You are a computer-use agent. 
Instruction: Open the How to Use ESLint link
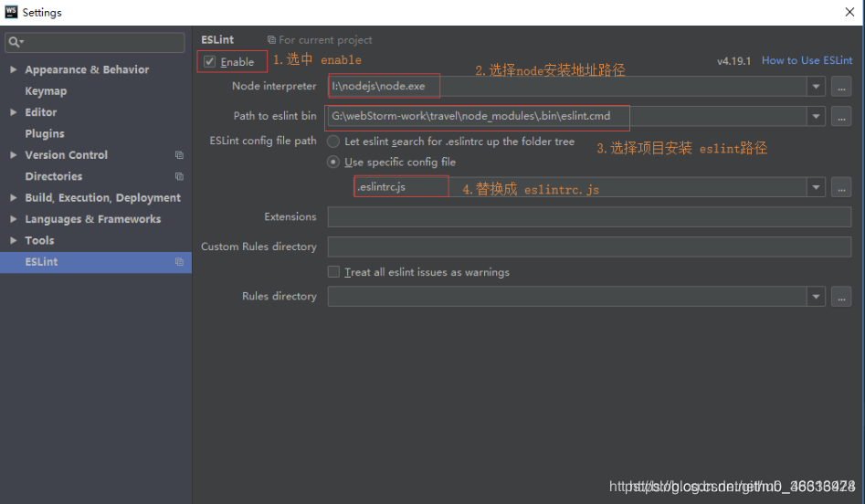pyautogui.click(x=807, y=60)
